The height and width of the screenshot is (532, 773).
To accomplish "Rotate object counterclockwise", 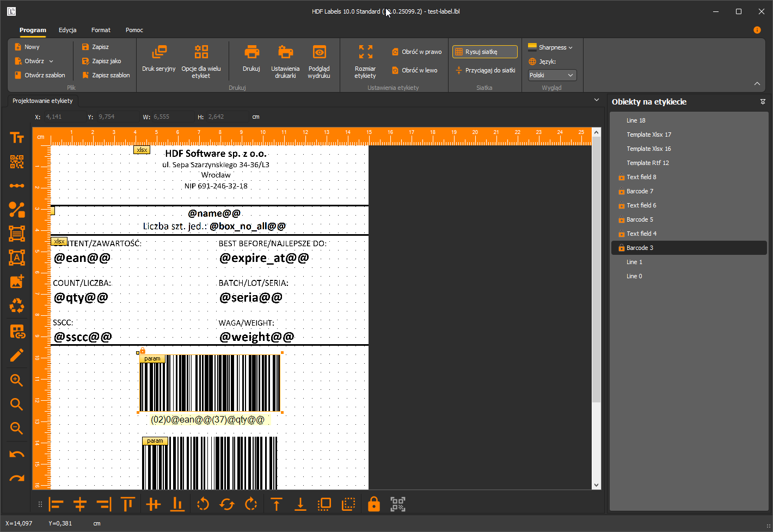I will (x=203, y=504).
